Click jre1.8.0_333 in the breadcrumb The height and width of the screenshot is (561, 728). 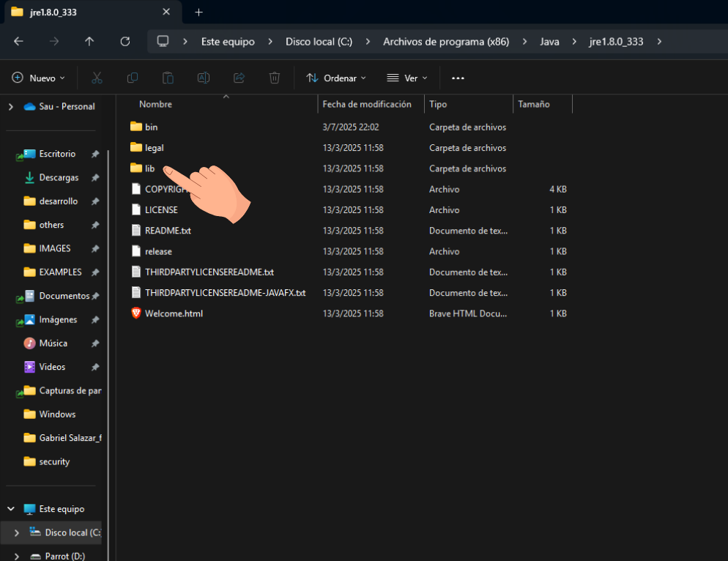(x=616, y=42)
